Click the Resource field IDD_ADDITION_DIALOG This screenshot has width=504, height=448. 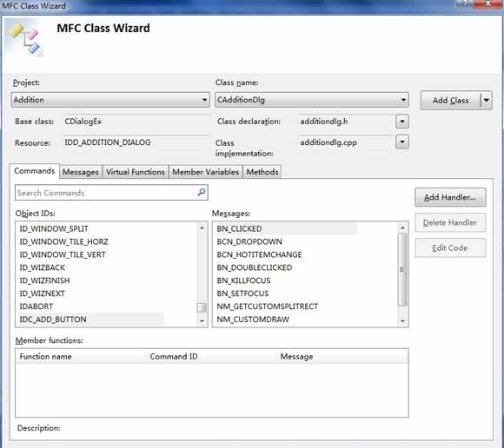(x=136, y=142)
